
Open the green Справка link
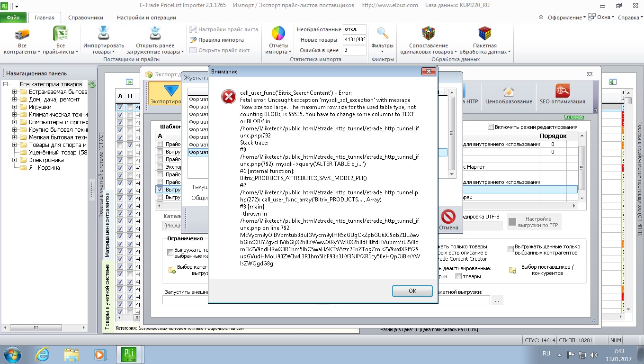pos(574,117)
